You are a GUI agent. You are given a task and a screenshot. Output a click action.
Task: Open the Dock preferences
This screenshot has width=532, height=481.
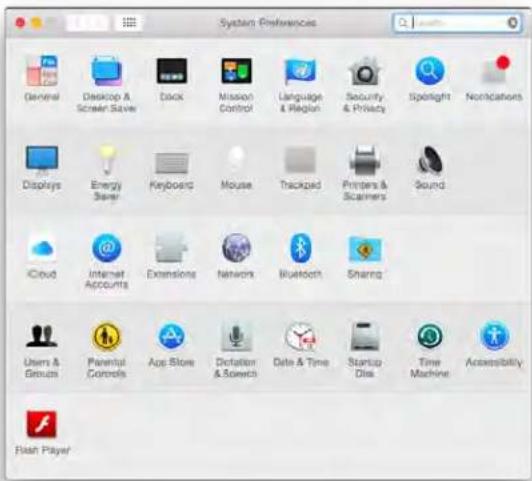point(172,71)
